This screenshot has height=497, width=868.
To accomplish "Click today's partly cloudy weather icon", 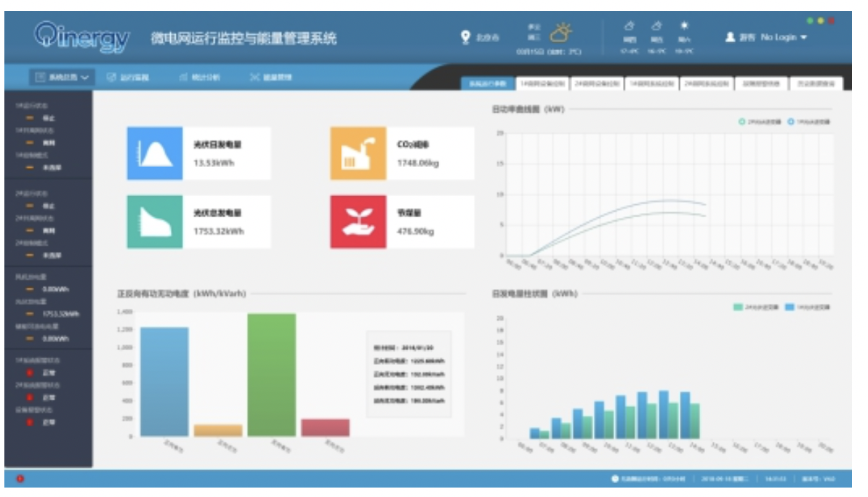I will pos(560,33).
